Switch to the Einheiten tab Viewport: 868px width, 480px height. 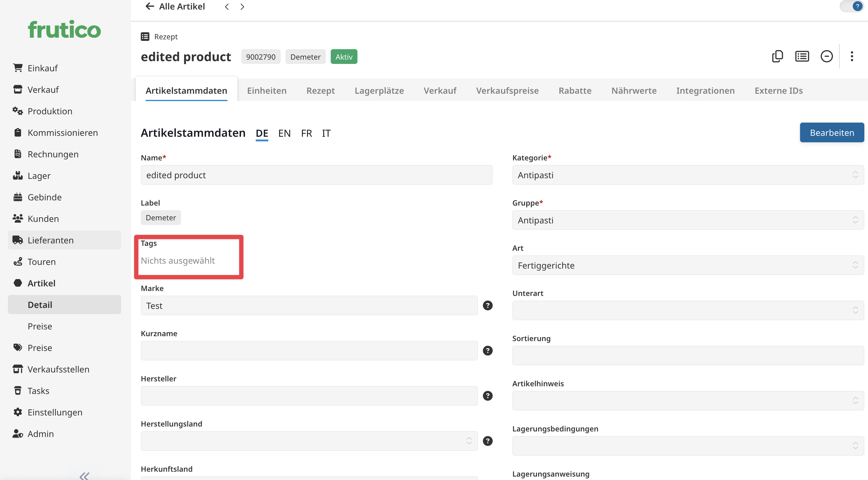[x=266, y=91]
